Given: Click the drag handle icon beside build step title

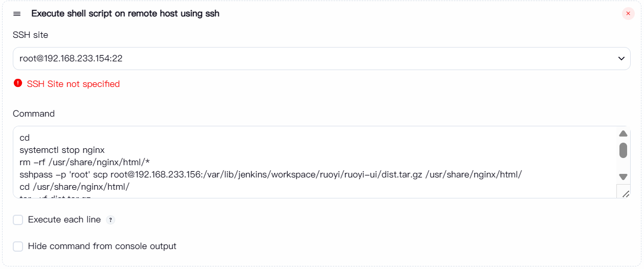Looking at the screenshot, I should pyautogui.click(x=17, y=14).
